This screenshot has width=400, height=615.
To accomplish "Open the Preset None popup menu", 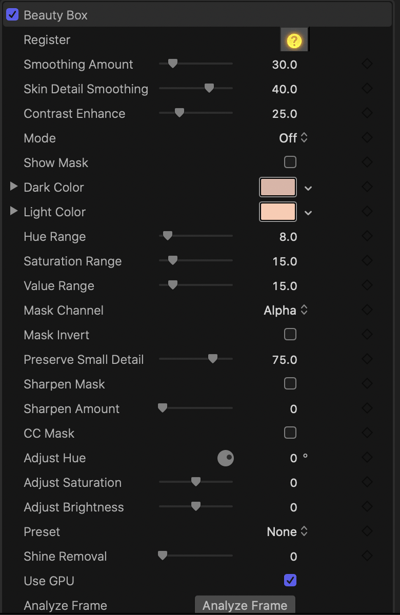I will [287, 532].
